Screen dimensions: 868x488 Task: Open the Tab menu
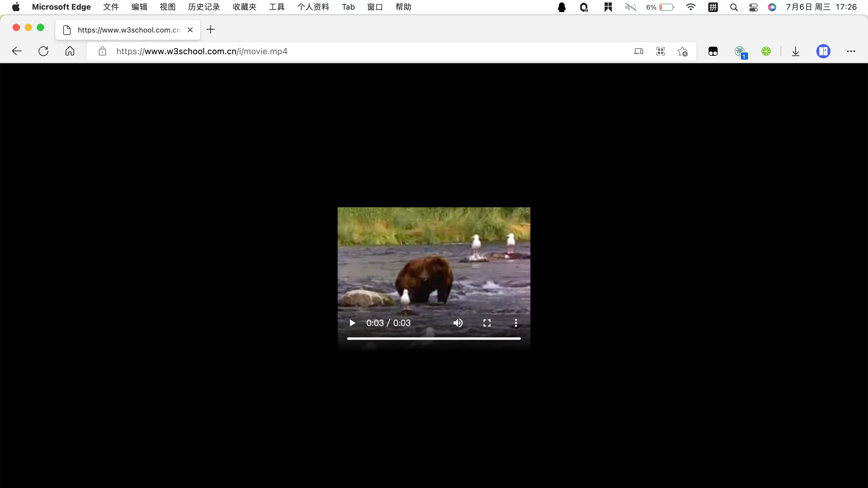pos(348,7)
